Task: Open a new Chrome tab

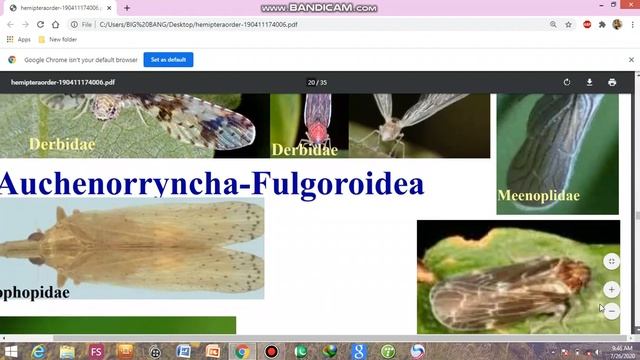Action: pyautogui.click(x=127, y=8)
